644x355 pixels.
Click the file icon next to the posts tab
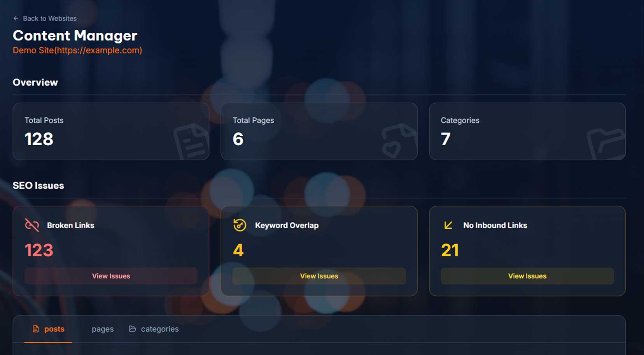(35, 329)
